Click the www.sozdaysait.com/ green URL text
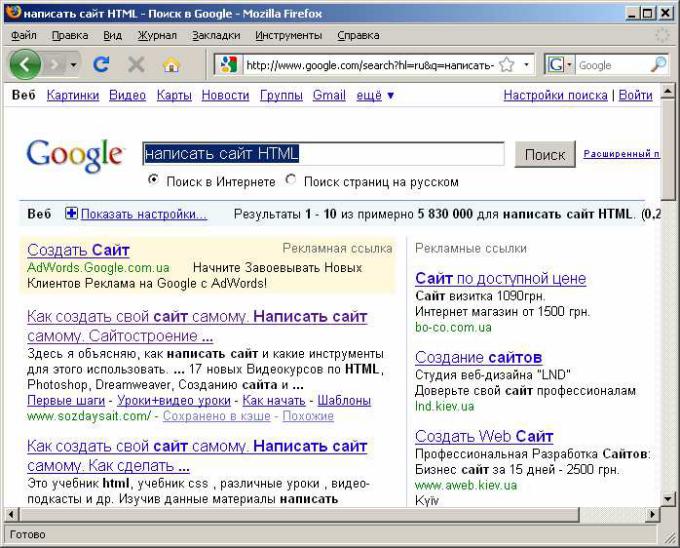The width and height of the screenshot is (680, 548). tap(89, 416)
